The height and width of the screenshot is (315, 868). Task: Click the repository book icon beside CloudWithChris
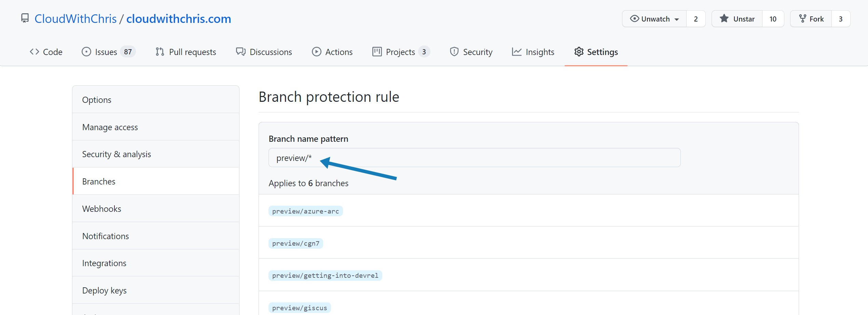click(25, 18)
